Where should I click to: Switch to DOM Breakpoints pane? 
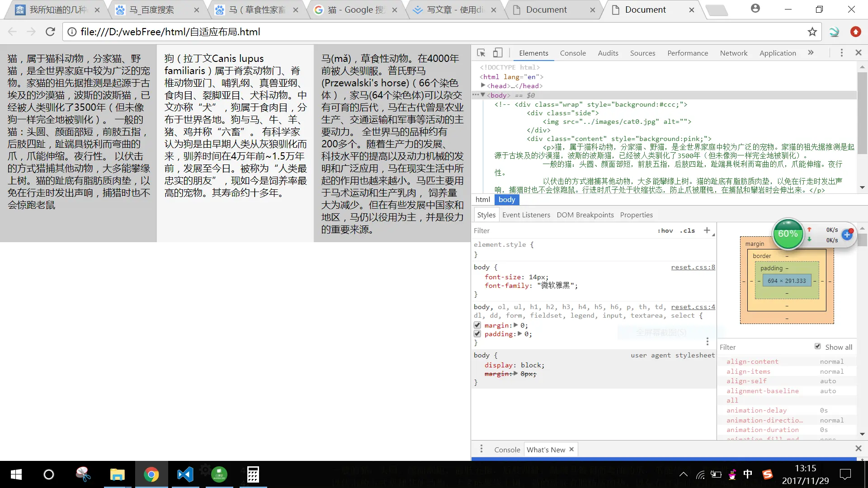(x=585, y=215)
